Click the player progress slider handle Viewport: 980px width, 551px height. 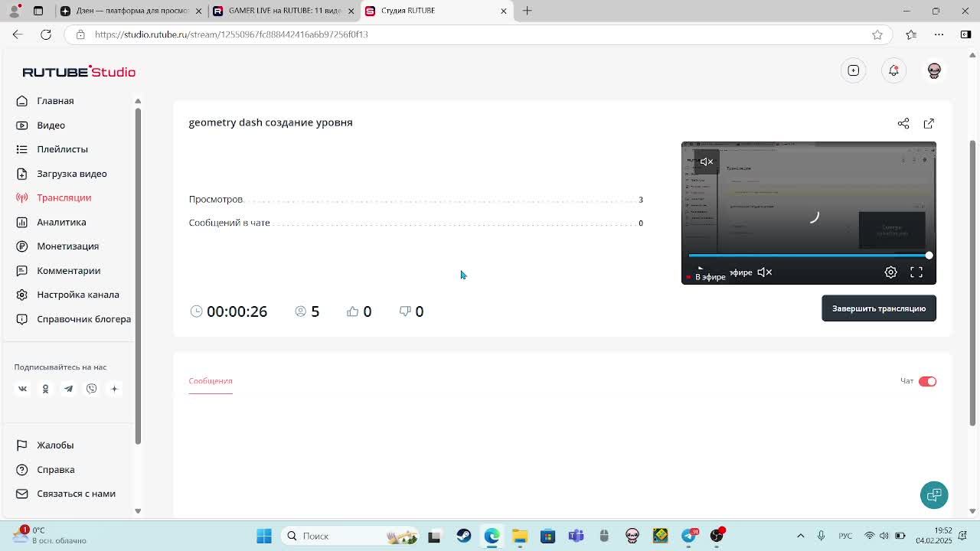tap(929, 256)
